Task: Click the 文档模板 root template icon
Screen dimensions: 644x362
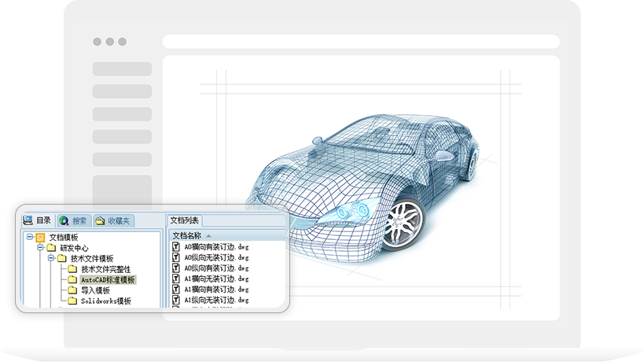Action: (x=40, y=237)
